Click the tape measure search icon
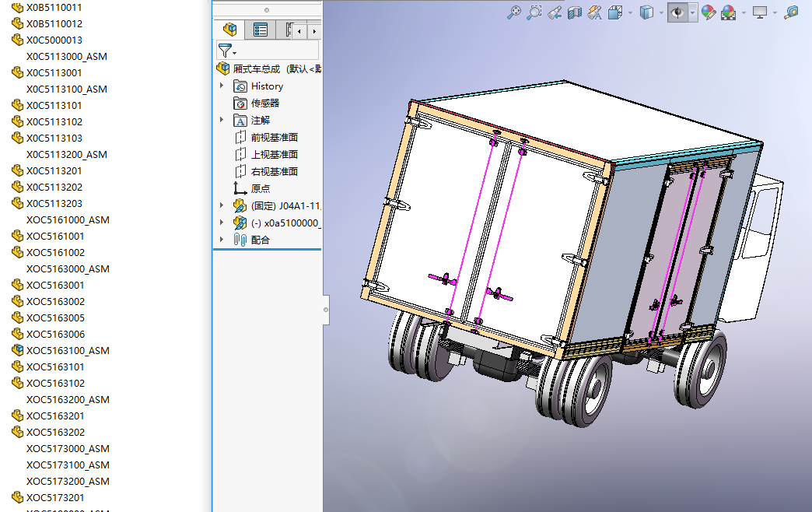 click(791, 12)
